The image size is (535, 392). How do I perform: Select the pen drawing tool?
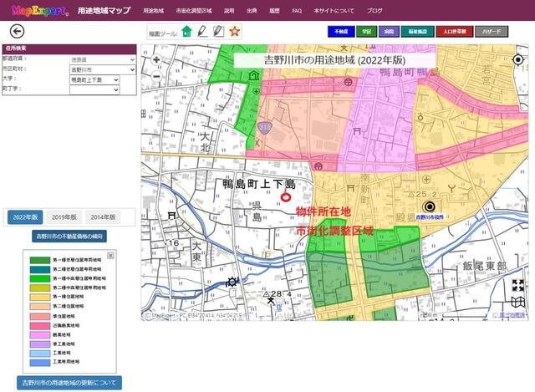[x=202, y=31]
